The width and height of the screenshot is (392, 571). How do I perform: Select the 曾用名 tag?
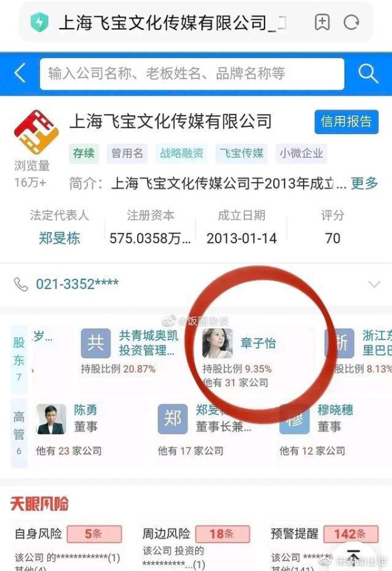point(127,153)
